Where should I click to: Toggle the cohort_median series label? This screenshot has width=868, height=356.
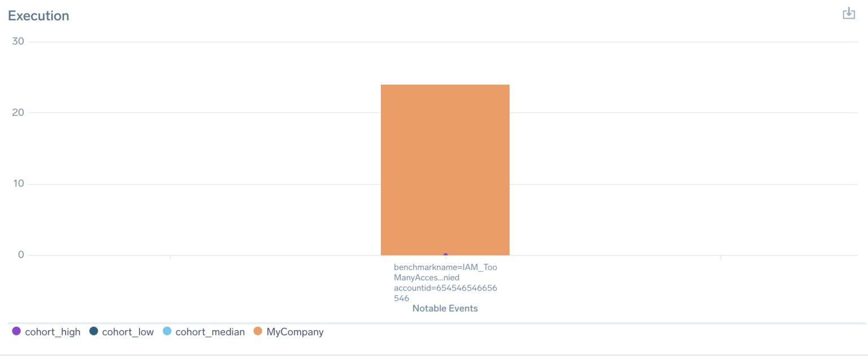[210, 332]
